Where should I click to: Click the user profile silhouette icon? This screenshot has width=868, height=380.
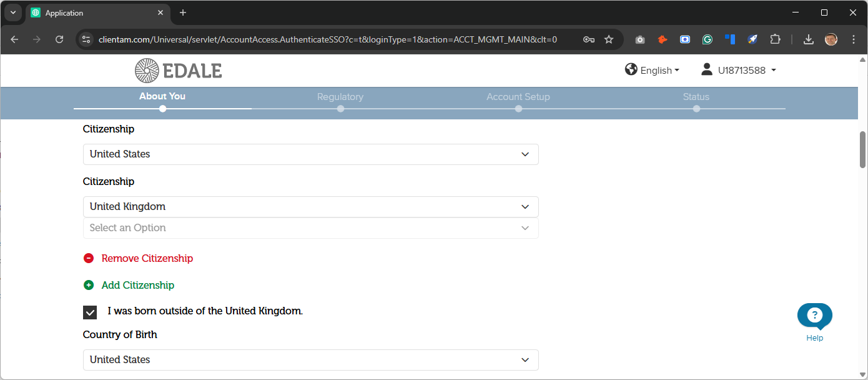point(707,69)
